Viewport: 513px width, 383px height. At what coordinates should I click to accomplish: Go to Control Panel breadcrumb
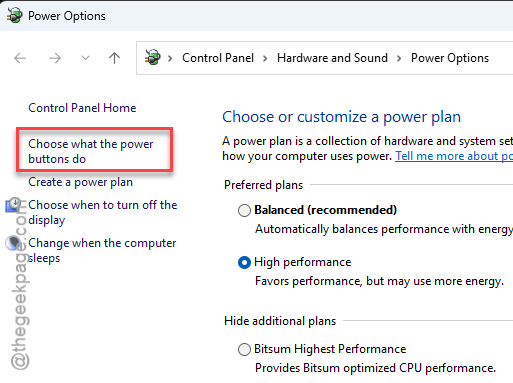tap(218, 58)
